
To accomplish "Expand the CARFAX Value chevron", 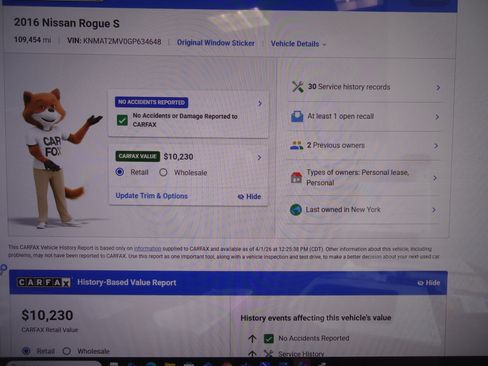I will coord(259,157).
